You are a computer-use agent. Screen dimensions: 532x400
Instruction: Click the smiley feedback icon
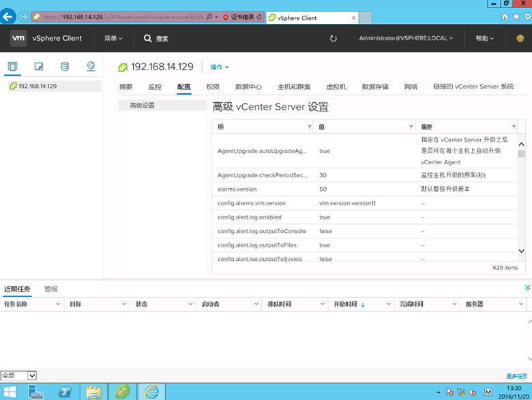click(x=520, y=38)
